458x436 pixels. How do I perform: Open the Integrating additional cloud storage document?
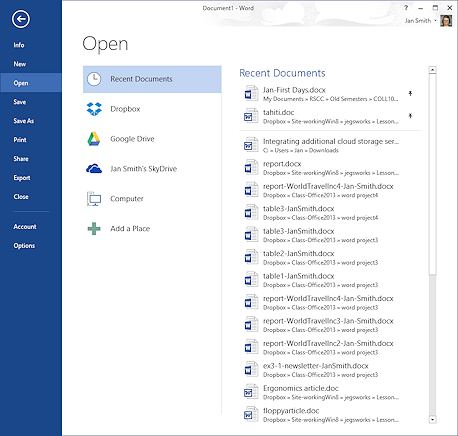330,145
